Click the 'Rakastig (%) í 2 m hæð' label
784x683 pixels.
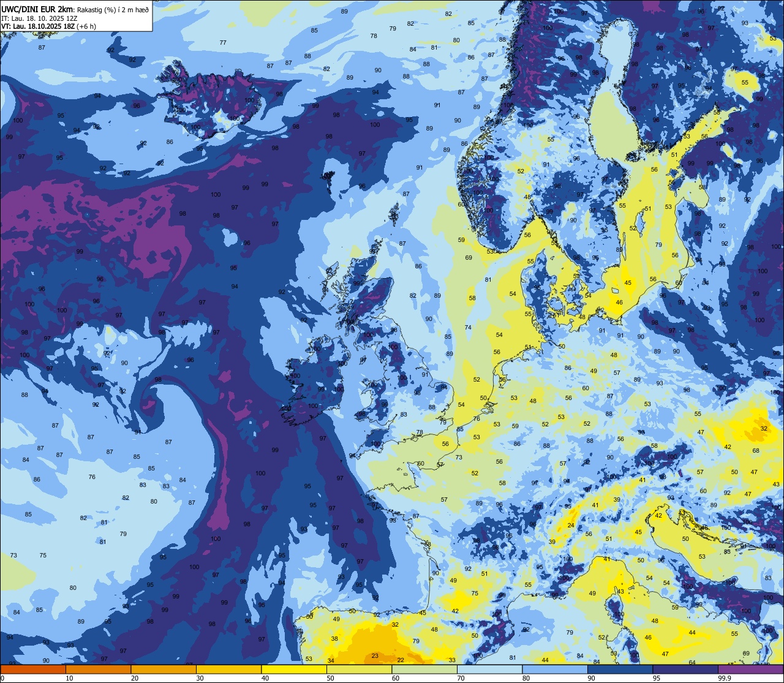113,10
